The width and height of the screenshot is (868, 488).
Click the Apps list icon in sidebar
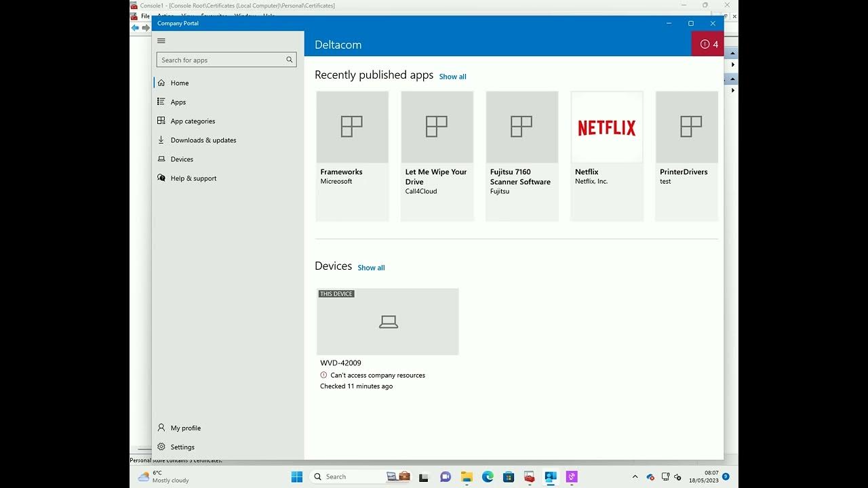click(161, 102)
